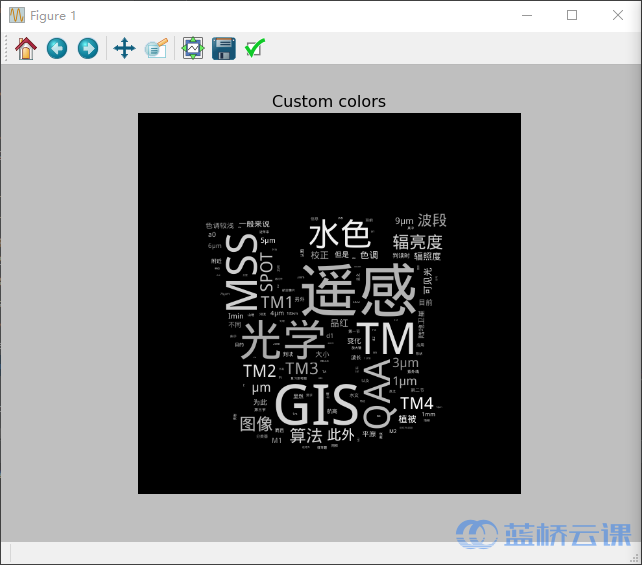The width and height of the screenshot is (642, 565).
Task: Click the large "遥感" word in the plot
Action: point(358,290)
